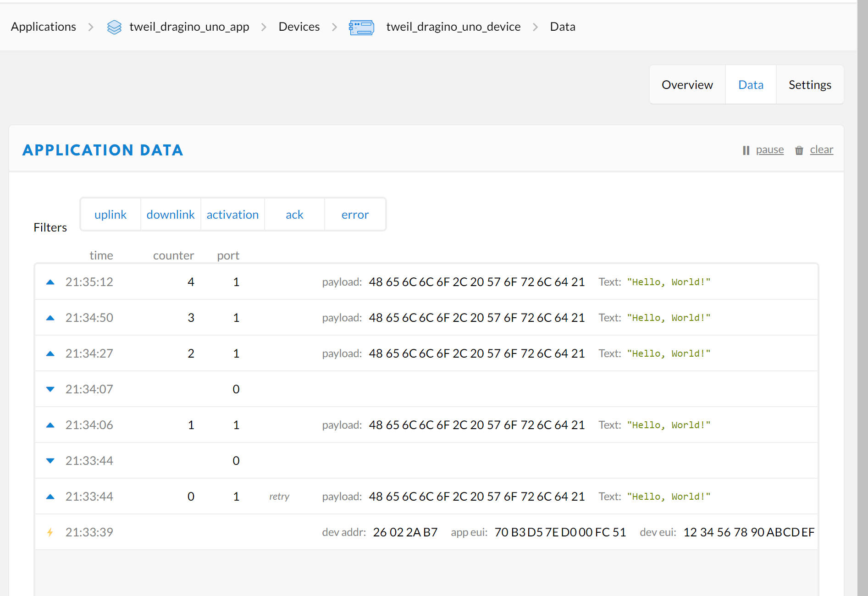Switch to the Overview tab
Screen dimensions: 868x596
687,85
